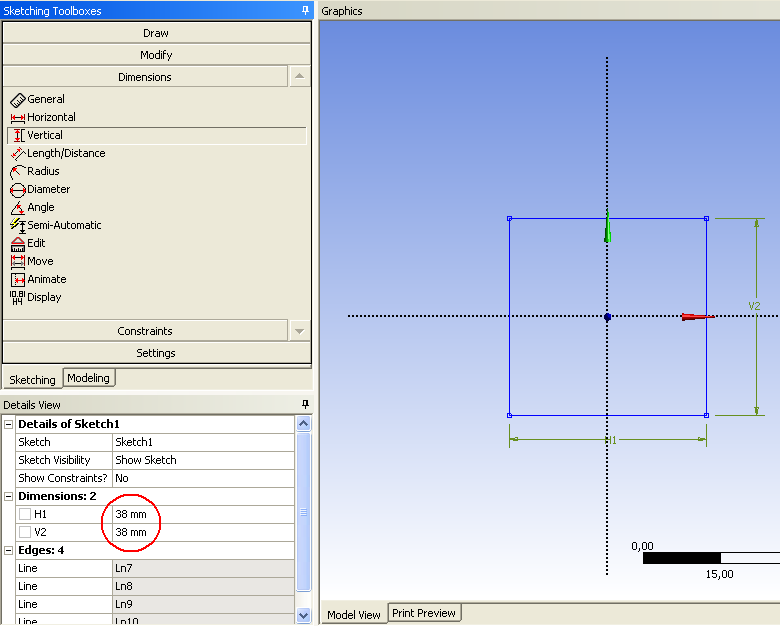
Task: Choose the Horizontal dimension icon
Action: (17, 118)
